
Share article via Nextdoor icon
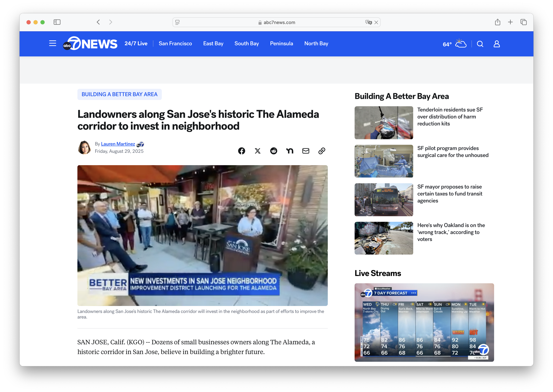coord(290,151)
